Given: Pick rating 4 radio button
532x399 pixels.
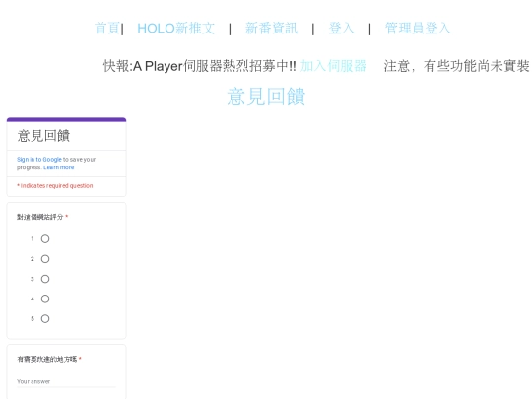Looking at the screenshot, I should coord(45,299).
